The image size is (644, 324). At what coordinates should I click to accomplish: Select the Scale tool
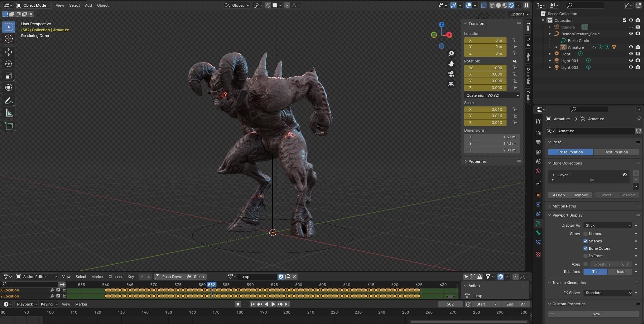click(9, 76)
